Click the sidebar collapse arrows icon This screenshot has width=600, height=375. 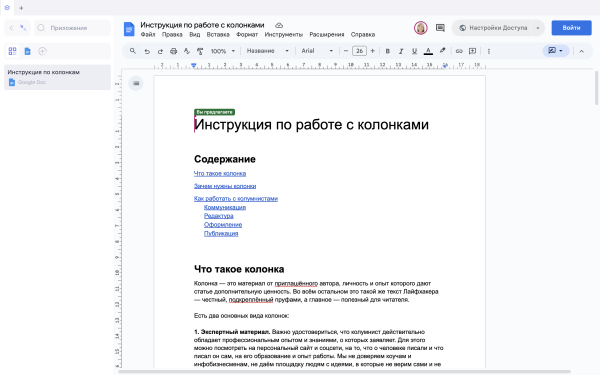coord(23,28)
